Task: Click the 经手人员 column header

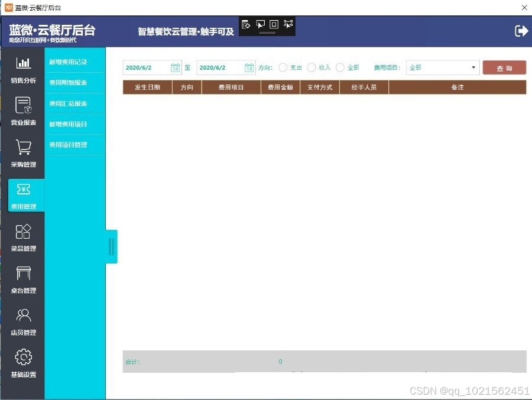Action: click(x=364, y=87)
